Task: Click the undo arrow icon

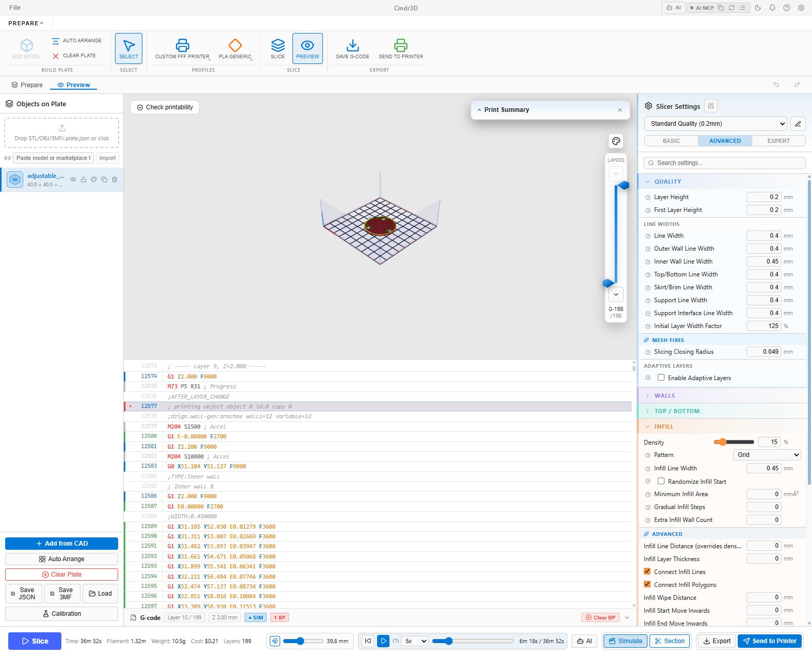Action: [776, 85]
